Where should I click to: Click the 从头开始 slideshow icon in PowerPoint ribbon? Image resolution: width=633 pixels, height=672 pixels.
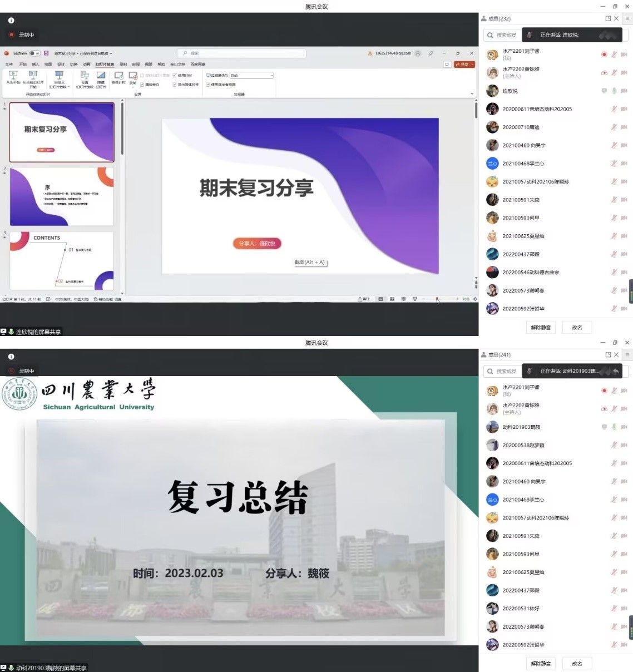pos(13,75)
